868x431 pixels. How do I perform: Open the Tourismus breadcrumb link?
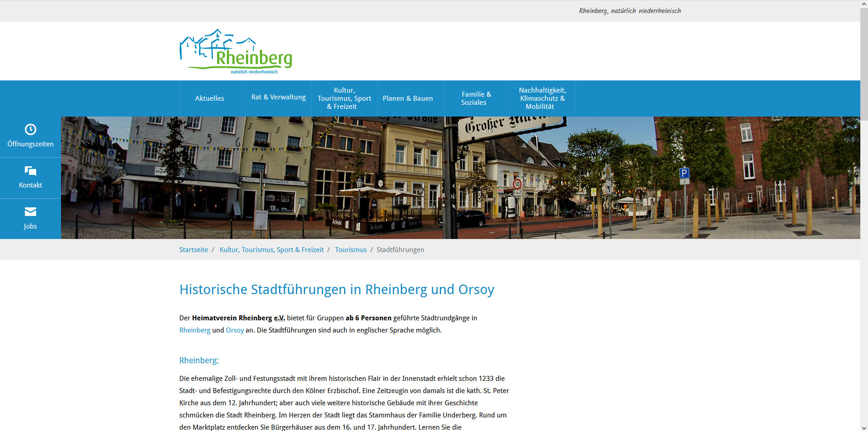[350, 250]
